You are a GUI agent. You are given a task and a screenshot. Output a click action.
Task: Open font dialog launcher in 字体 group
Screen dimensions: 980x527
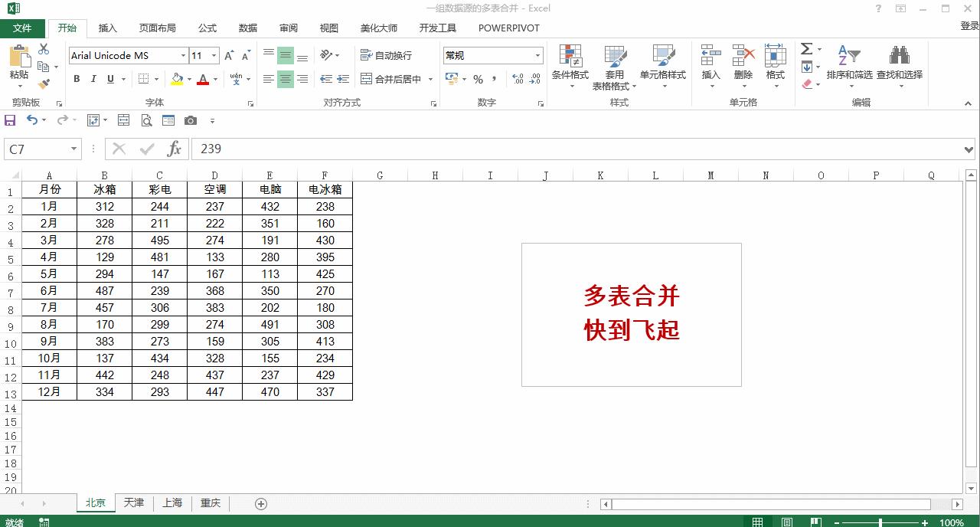pos(250,103)
